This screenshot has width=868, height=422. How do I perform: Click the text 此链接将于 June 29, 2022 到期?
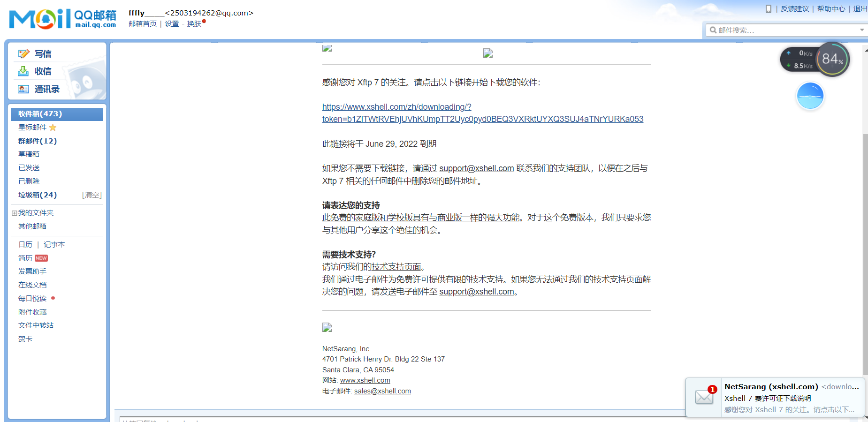point(380,144)
